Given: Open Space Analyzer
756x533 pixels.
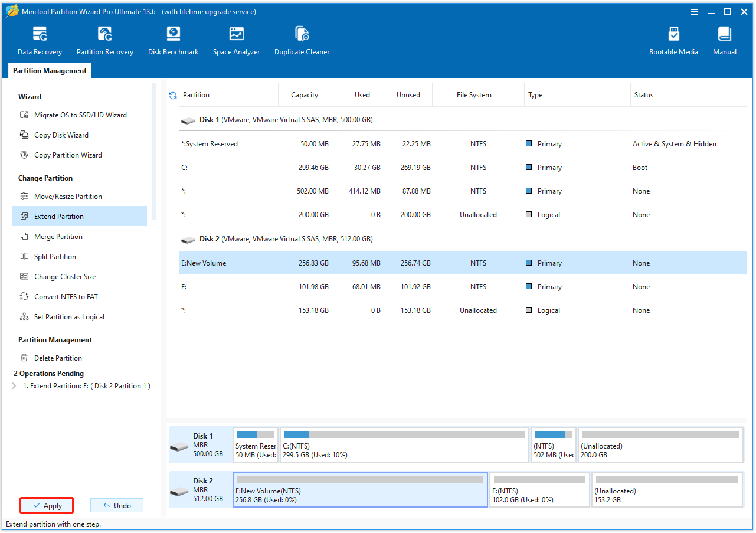Looking at the screenshot, I should coord(236,41).
